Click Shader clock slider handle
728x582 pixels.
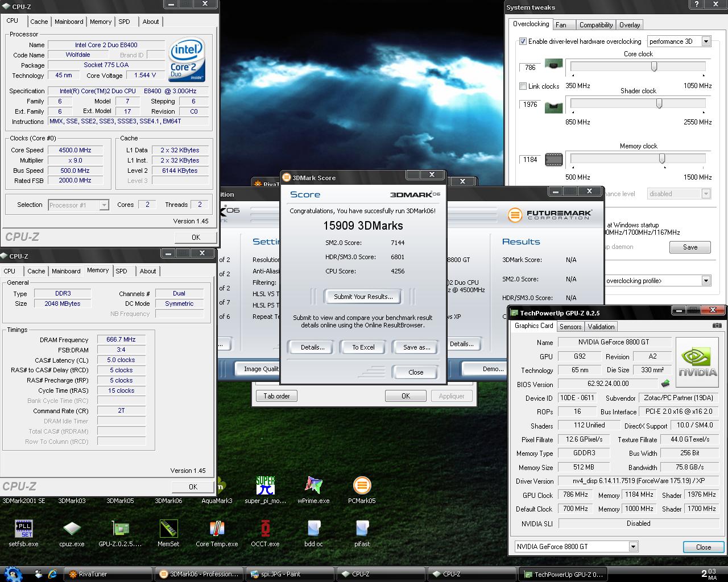pos(659,103)
